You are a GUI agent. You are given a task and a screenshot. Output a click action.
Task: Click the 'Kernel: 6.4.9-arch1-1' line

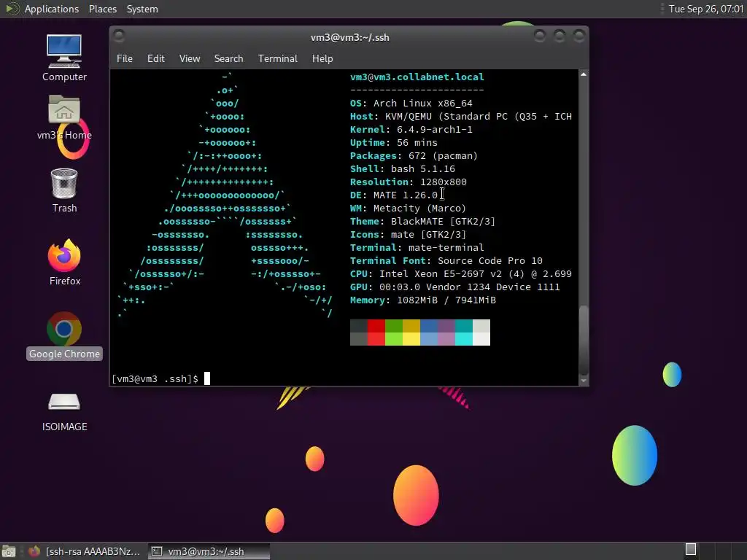pyautogui.click(x=411, y=130)
